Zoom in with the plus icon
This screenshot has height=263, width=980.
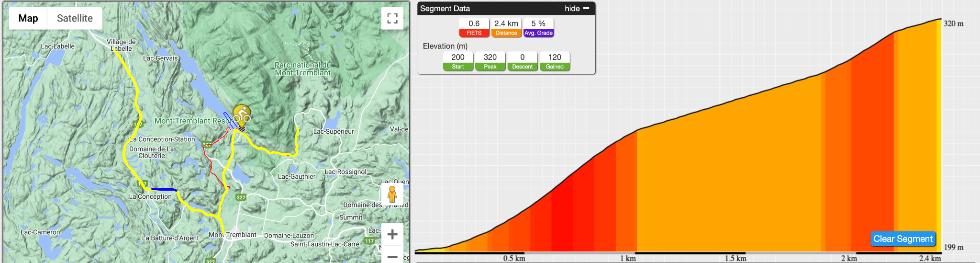pos(392,234)
